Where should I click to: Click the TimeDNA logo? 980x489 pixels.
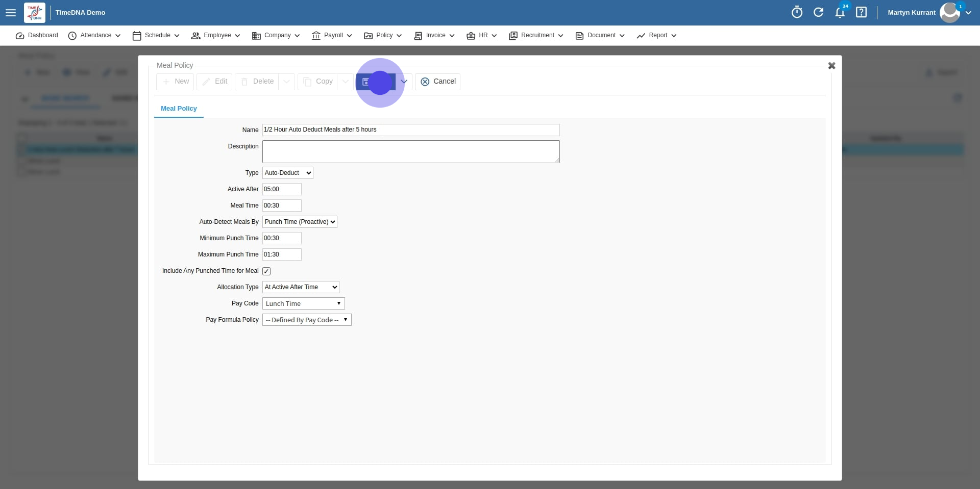coord(34,12)
